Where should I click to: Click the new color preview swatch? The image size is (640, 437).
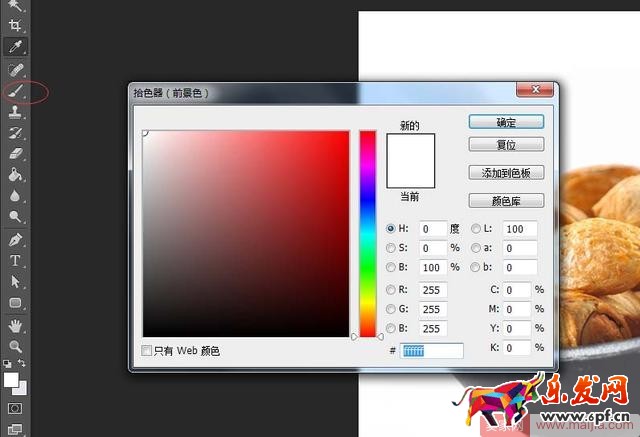tap(411, 147)
